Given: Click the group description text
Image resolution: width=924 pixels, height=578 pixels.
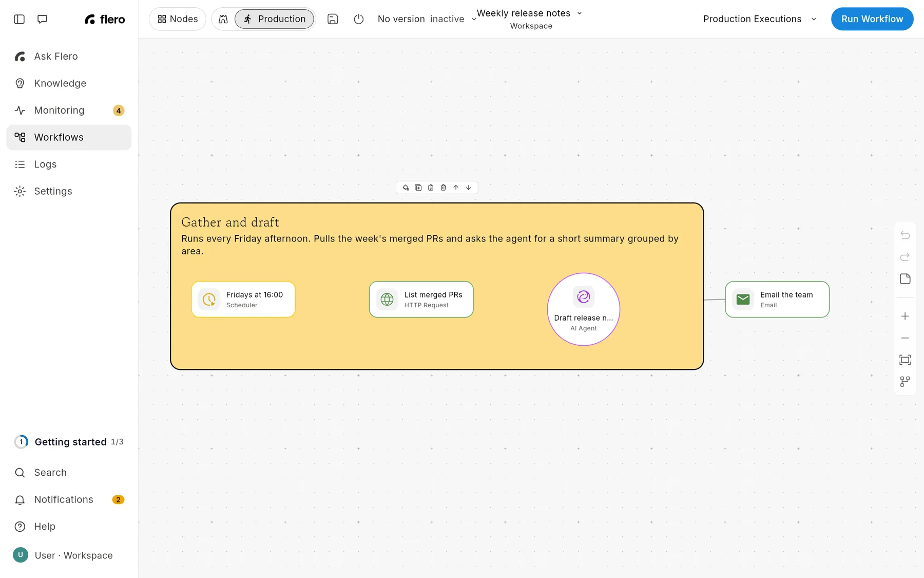Looking at the screenshot, I should 430,245.
